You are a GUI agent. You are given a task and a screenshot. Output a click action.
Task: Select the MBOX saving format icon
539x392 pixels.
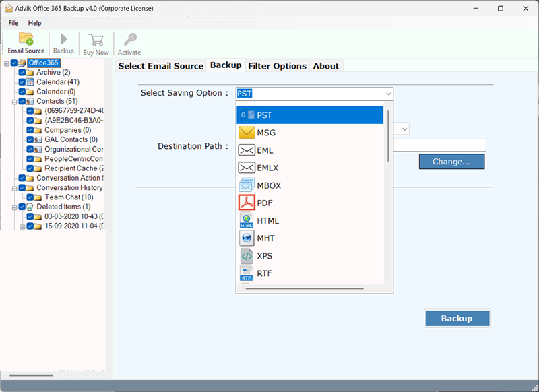247,185
